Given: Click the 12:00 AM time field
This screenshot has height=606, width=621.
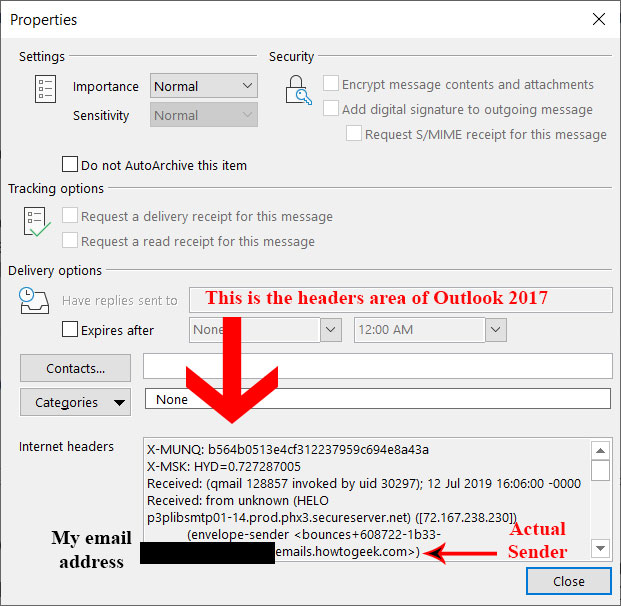Looking at the screenshot, I should coord(420,330).
